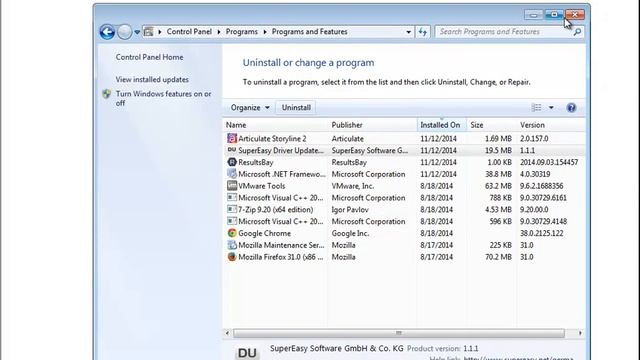Click the shield icon beside Windows features
Image resolution: width=640 pixels, height=360 pixels.
coord(107,94)
